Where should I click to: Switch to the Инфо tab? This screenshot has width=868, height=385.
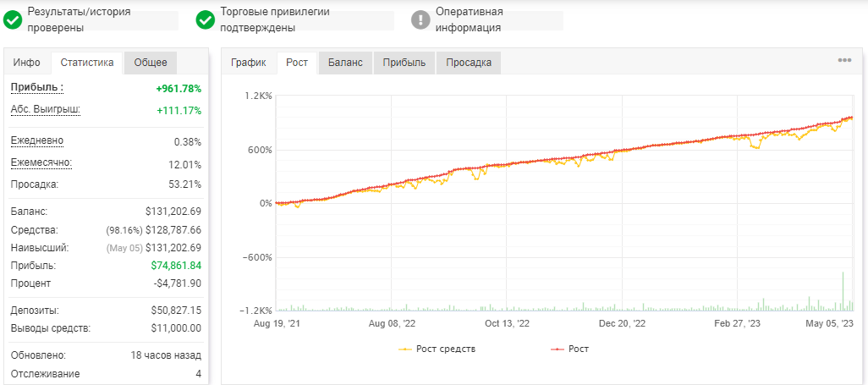pos(26,63)
